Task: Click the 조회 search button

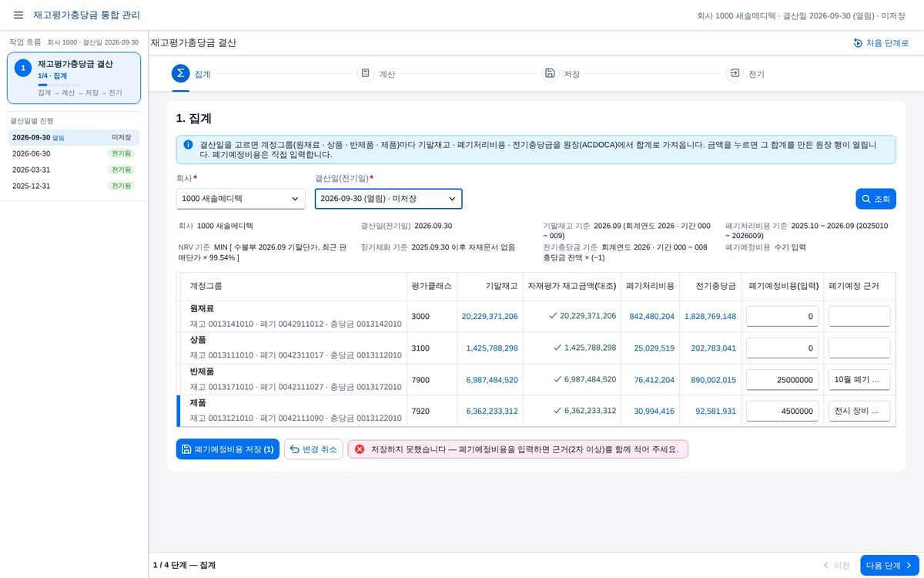Action: [x=875, y=199]
